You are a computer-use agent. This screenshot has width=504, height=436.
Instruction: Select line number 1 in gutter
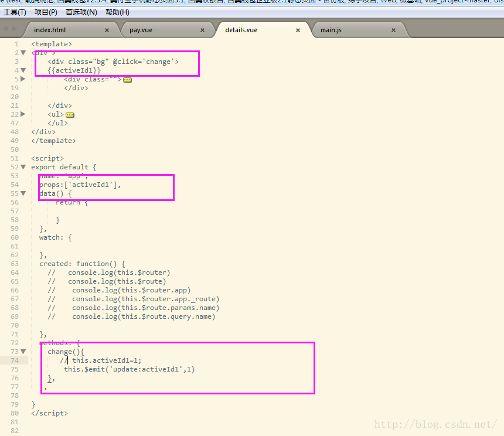(x=17, y=44)
